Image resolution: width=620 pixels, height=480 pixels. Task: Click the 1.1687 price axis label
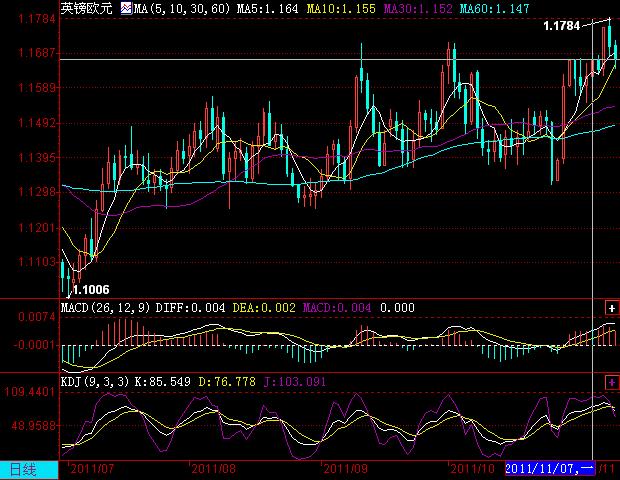click(37, 52)
